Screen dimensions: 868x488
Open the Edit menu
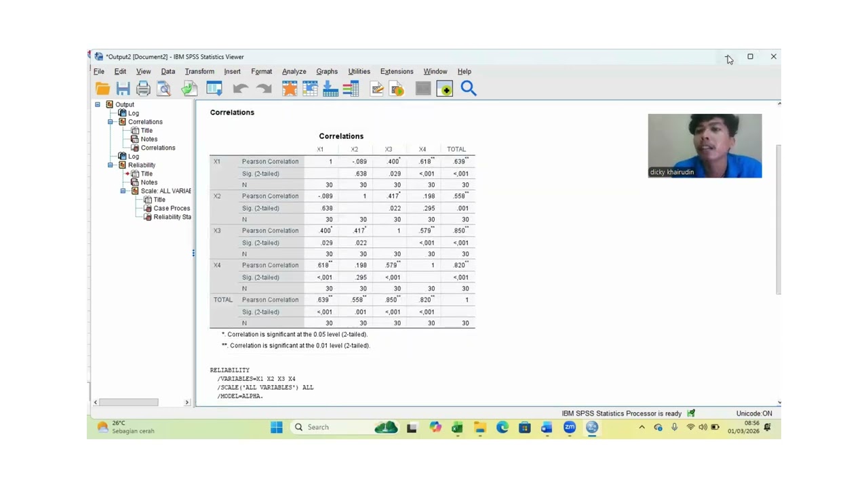tap(120, 71)
